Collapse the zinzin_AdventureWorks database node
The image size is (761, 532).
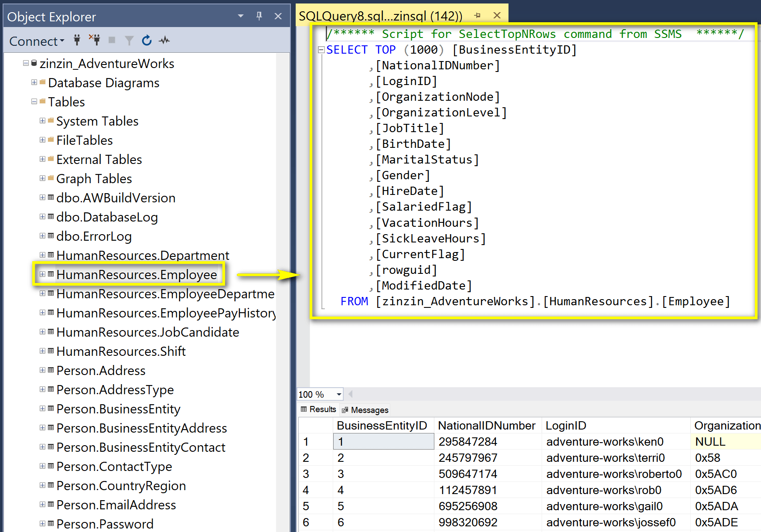[x=26, y=63]
